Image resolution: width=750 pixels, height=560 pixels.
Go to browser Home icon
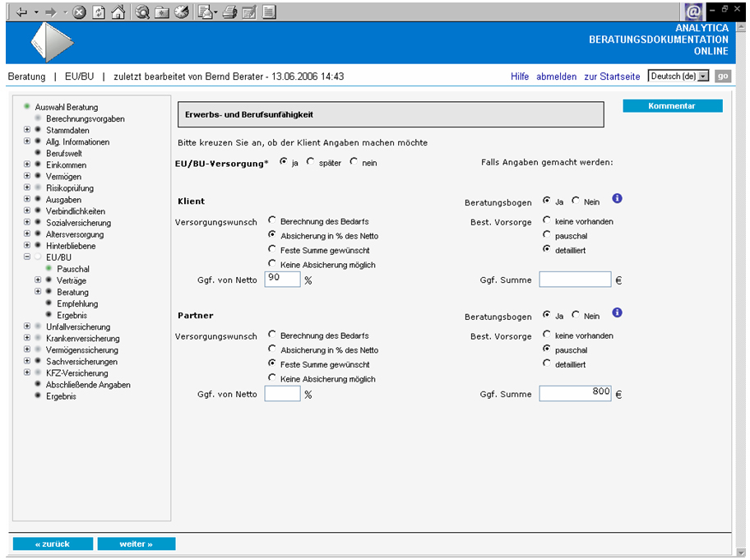(x=118, y=12)
